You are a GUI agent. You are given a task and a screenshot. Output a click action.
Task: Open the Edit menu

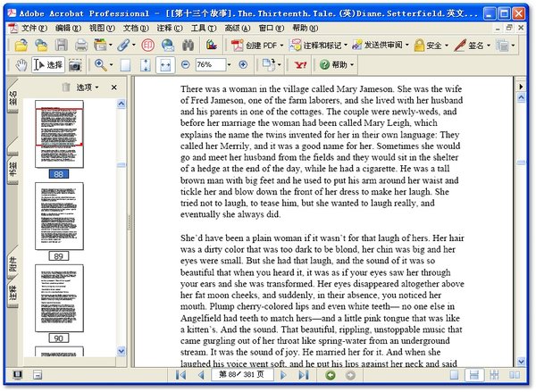point(68,28)
